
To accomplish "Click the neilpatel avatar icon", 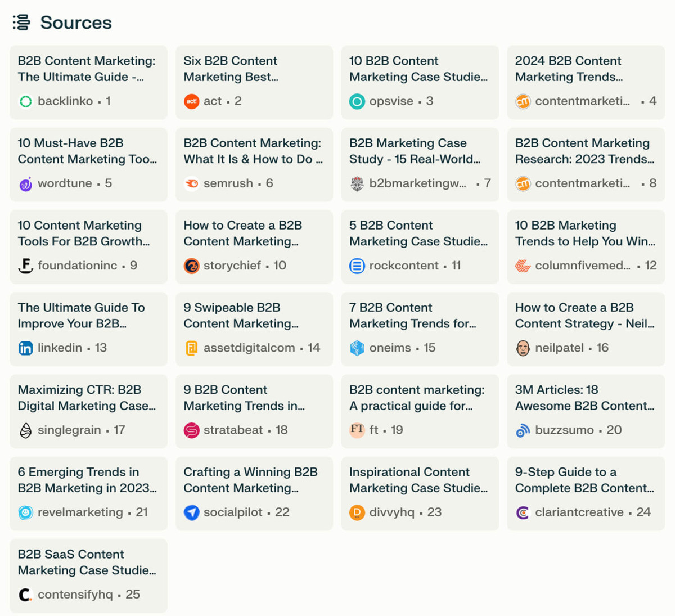I will click(523, 348).
